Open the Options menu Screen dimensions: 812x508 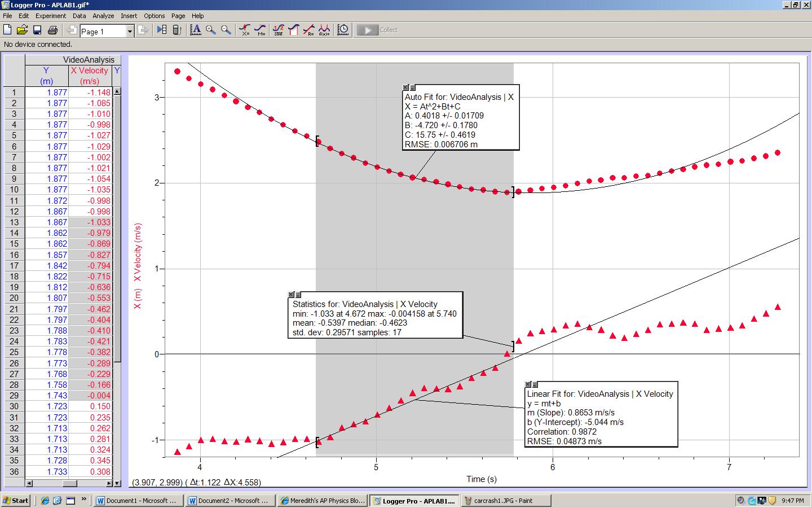(x=155, y=16)
